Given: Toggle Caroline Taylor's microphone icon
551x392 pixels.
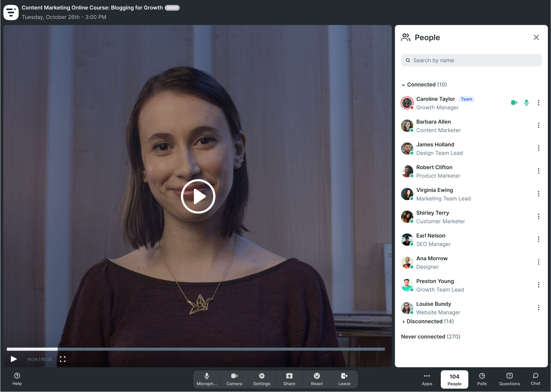Looking at the screenshot, I should pos(526,103).
